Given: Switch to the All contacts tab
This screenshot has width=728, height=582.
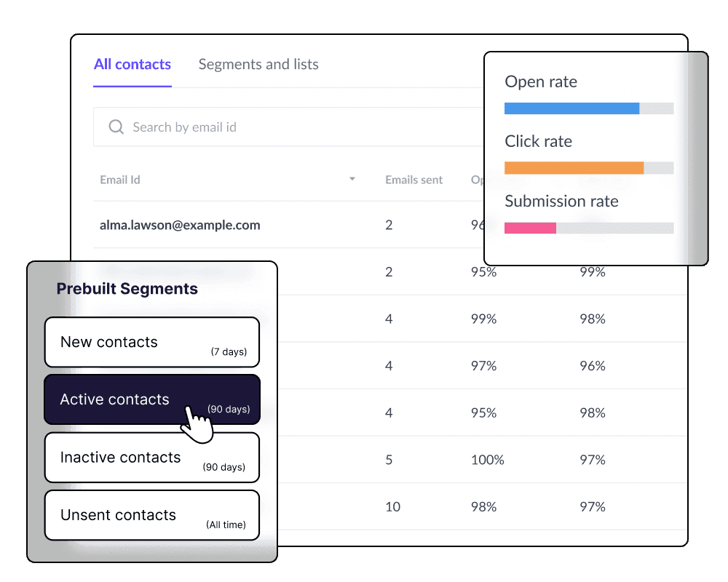Looking at the screenshot, I should click(132, 65).
